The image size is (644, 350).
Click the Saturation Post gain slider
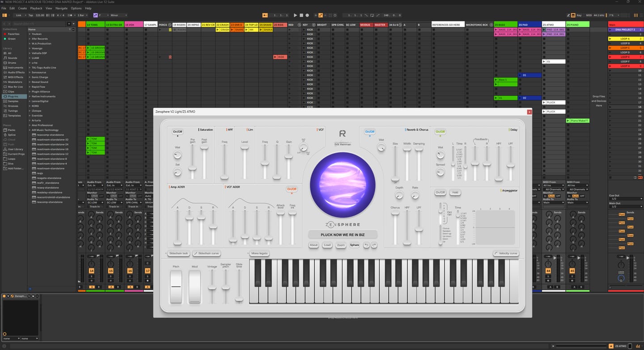(x=205, y=162)
